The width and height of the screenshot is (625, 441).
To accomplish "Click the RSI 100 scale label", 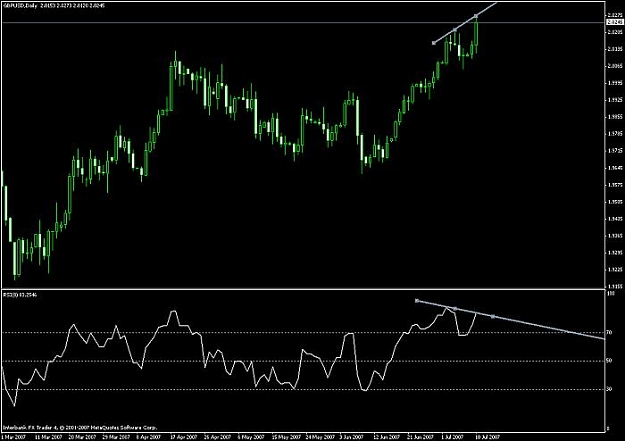I will click(610, 293).
